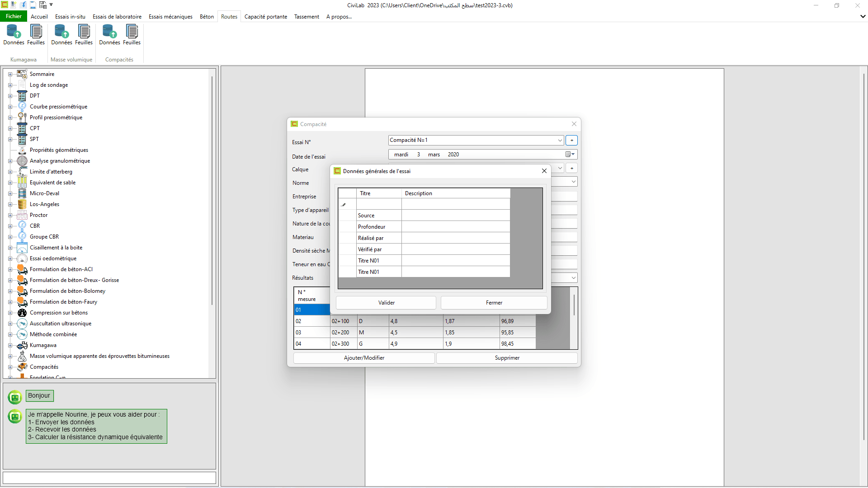868x488 pixels.
Task: Select DPT icon in tree
Action: 22,96
